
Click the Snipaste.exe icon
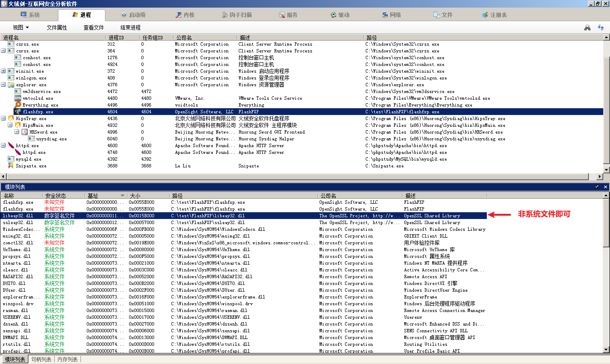[x=11, y=166]
